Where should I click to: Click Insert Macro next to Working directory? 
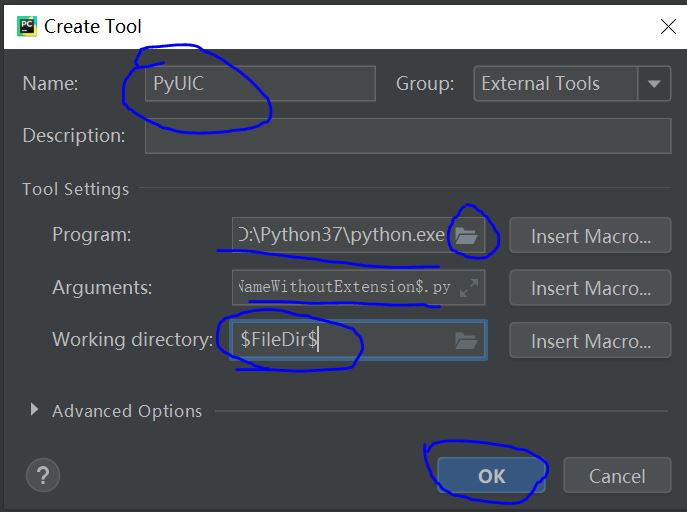(x=590, y=341)
